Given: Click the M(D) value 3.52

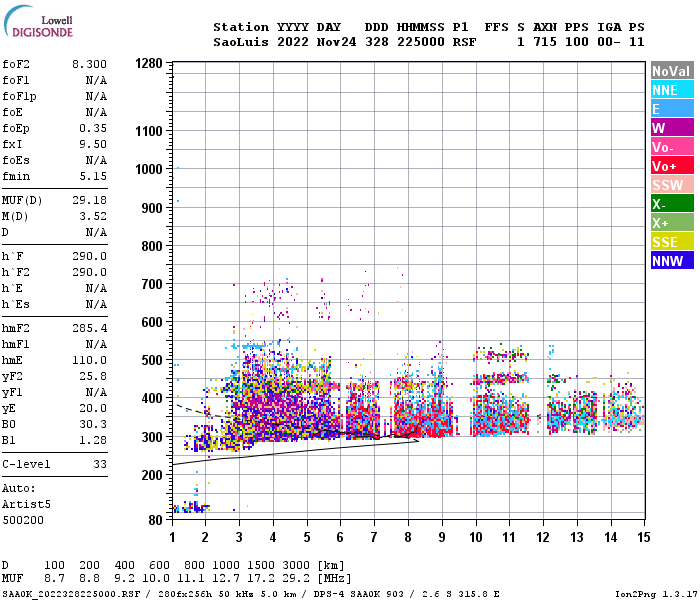Looking at the screenshot, I should (x=93, y=217).
